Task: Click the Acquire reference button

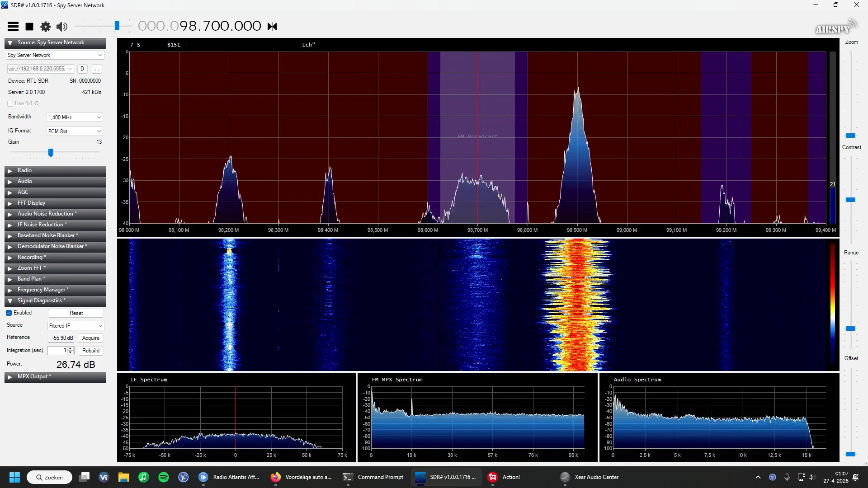Action: coord(91,338)
